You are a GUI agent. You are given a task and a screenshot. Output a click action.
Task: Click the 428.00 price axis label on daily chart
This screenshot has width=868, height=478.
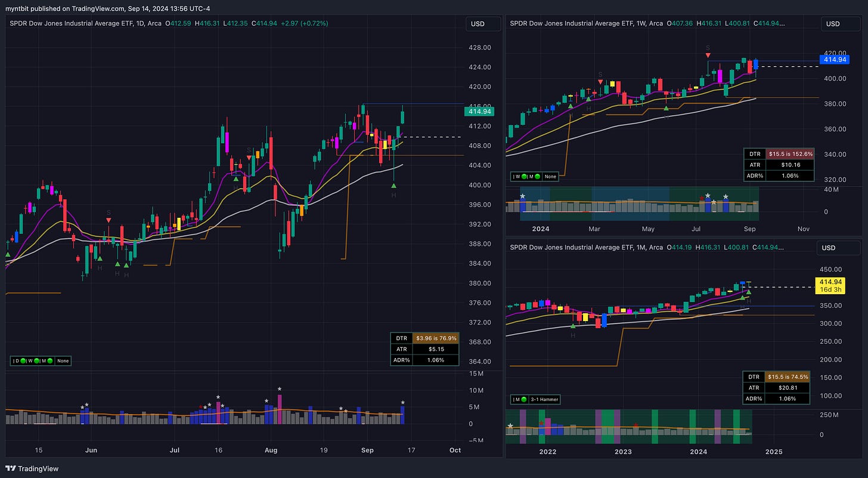click(x=480, y=47)
